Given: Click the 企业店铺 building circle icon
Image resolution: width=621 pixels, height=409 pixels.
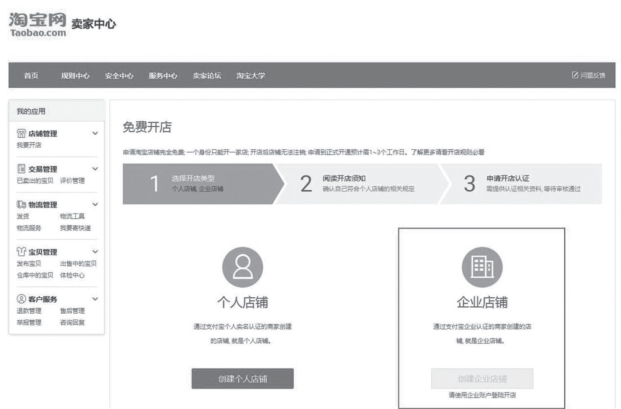Looking at the screenshot, I should tap(482, 265).
